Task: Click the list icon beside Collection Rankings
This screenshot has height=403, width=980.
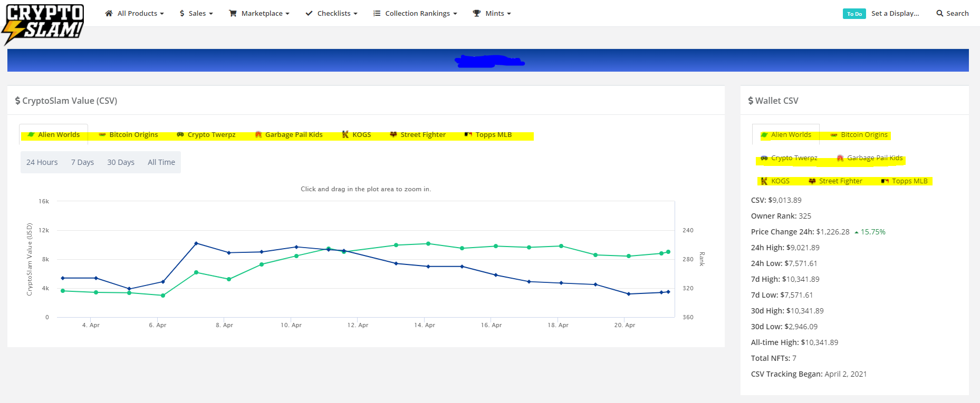Action: [x=377, y=13]
